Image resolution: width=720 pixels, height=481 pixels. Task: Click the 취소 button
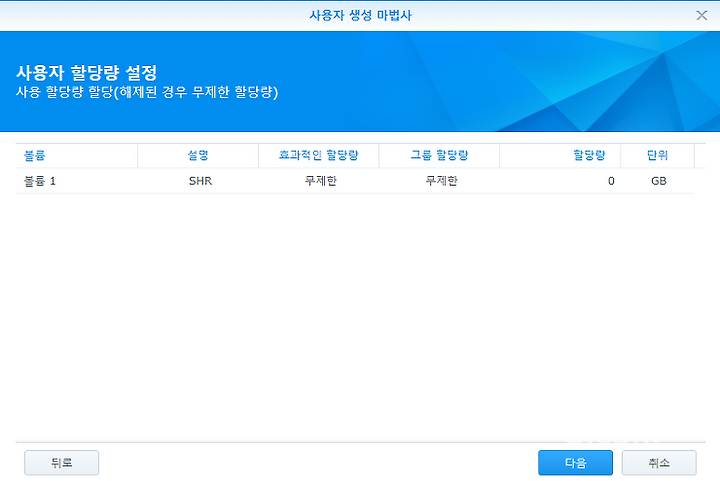click(x=659, y=463)
